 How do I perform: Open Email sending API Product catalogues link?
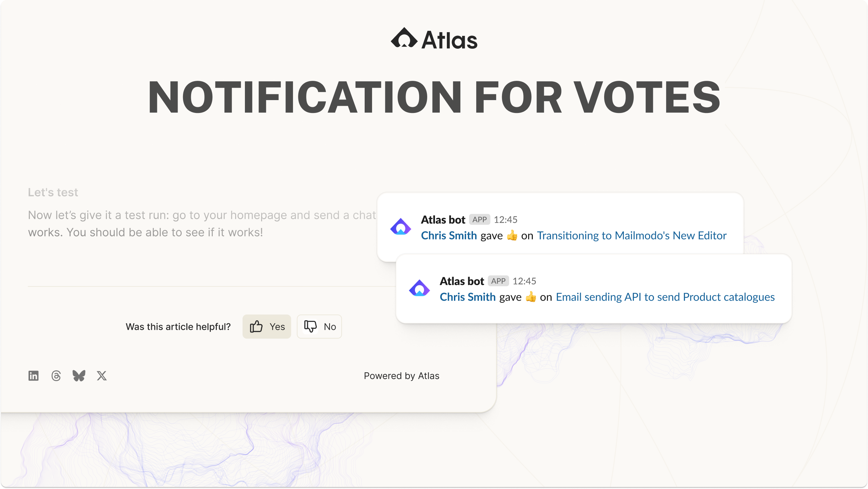coord(665,297)
